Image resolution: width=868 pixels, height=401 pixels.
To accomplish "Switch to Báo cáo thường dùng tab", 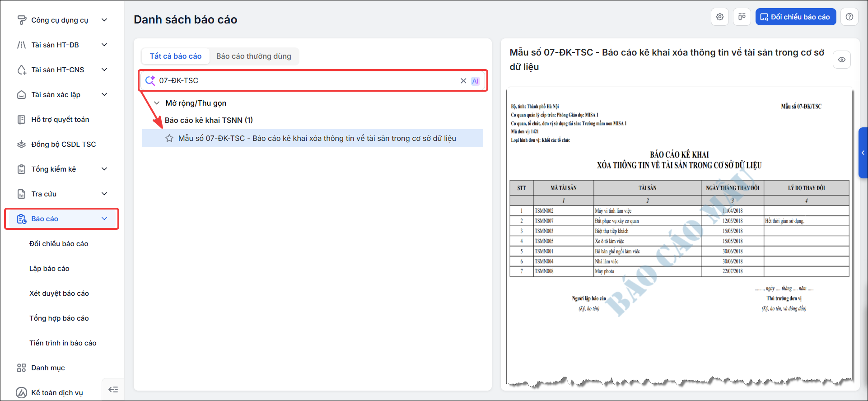I will pyautogui.click(x=254, y=56).
